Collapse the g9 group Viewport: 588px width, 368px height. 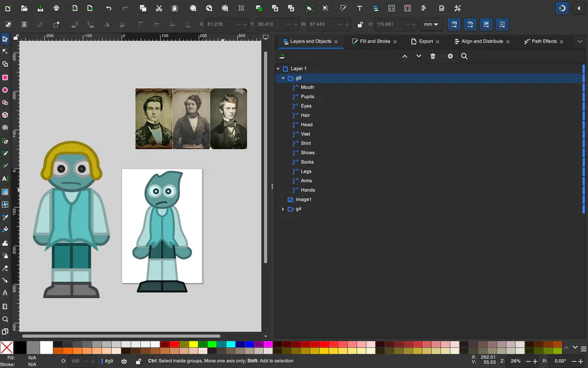283,78
